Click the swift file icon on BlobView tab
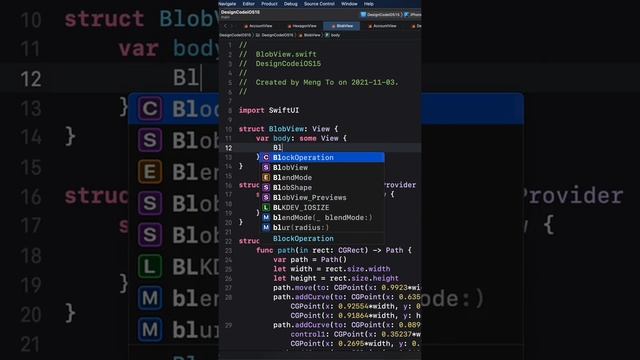The height and width of the screenshot is (360, 640). (333, 26)
